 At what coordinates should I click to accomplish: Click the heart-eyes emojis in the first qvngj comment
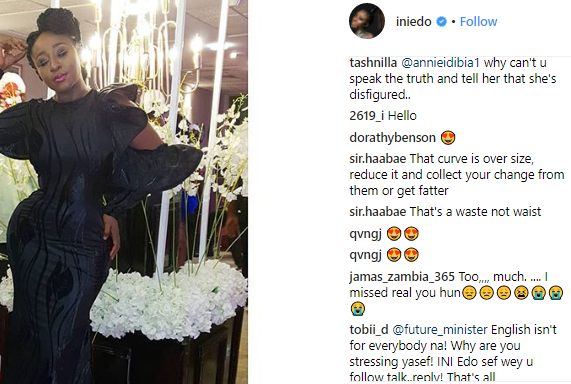point(403,234)
